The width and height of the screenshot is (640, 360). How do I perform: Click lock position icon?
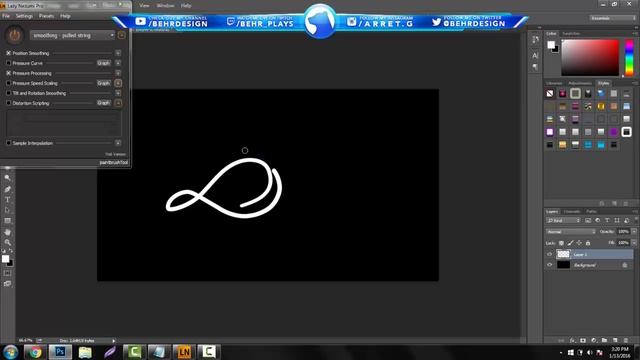(579, 243)
